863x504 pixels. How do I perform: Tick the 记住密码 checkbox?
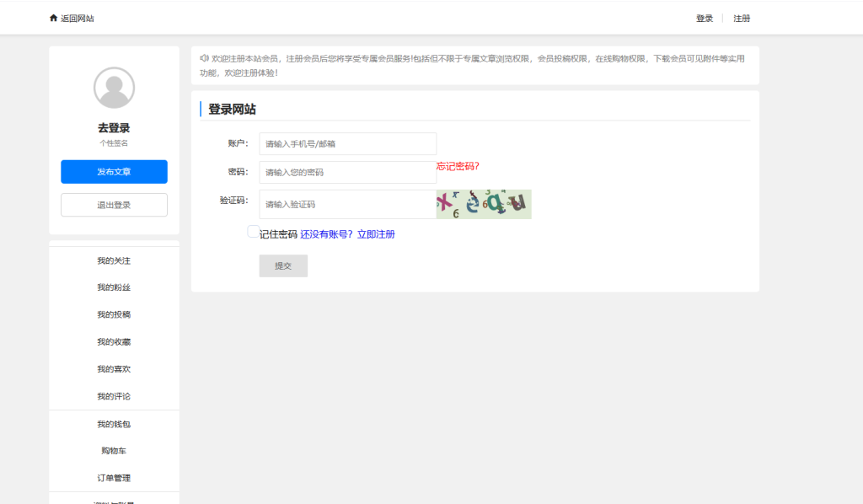tap(253, 232)
